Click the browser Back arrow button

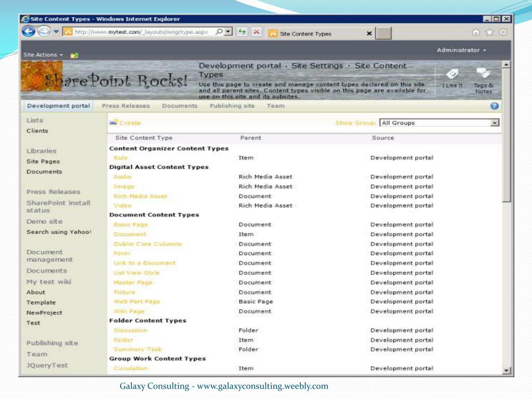pos(29,32)
